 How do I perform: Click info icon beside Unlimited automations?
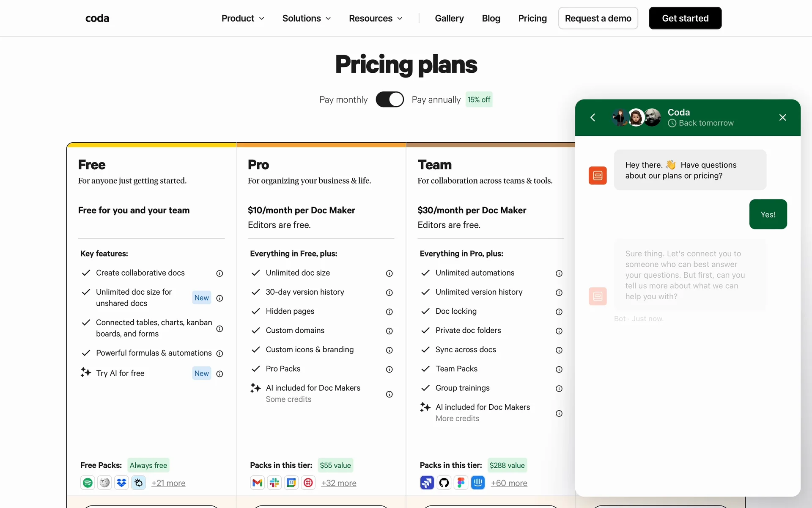559,273
